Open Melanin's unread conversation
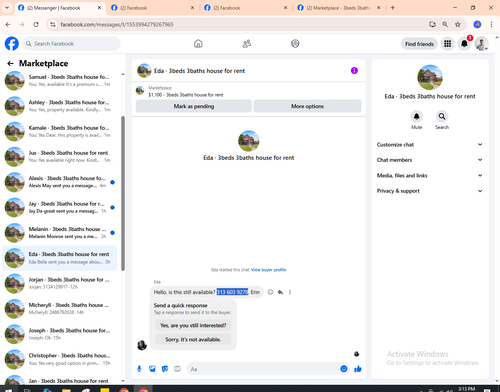This screenshot has width=500, height=392. pos(60,233)
